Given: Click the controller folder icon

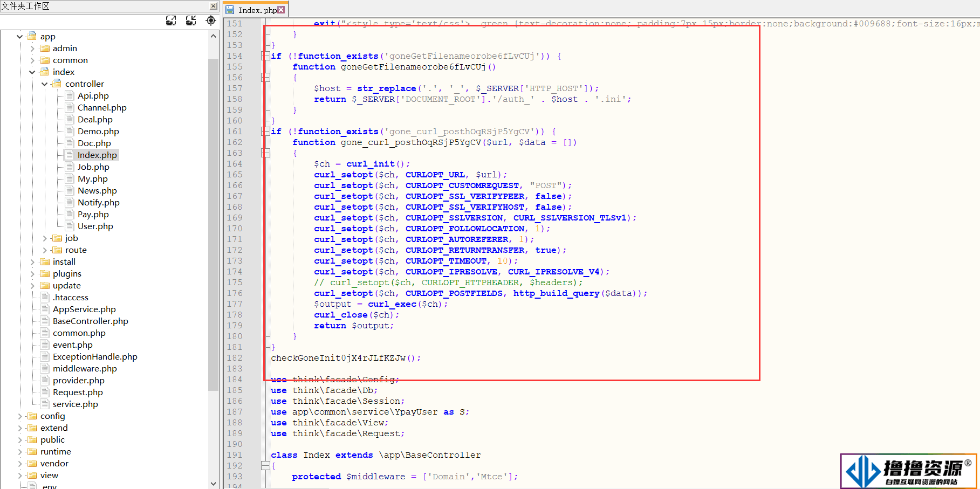Looking at the screenshot, I should click(x=57, y=84).
